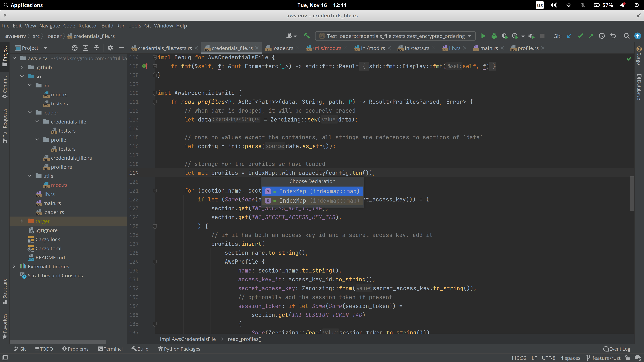The image size is (644, 362).
Task: Open the Navigate menu
Action: pyautogui.click(x=49, y=26)
